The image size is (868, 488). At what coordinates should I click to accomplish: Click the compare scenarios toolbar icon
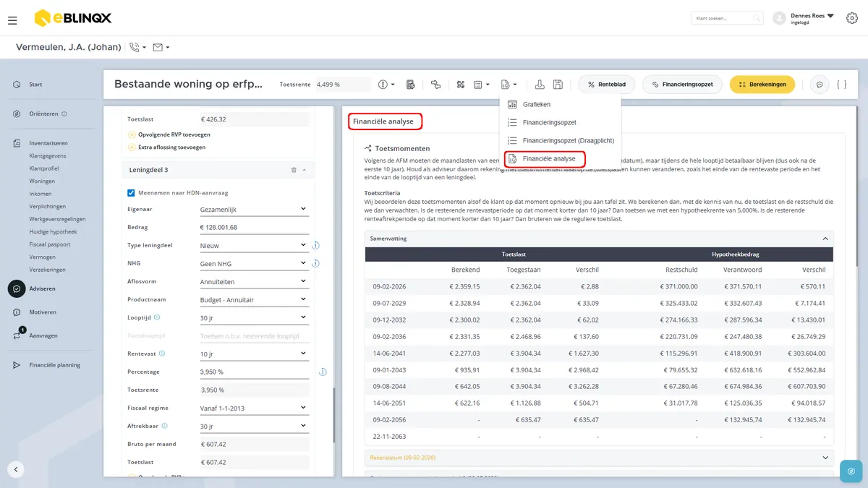point(435,85)
